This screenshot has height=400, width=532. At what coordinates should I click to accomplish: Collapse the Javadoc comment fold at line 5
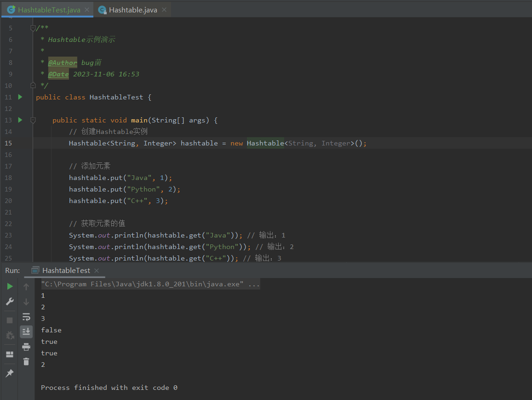(x=33, y=28)
